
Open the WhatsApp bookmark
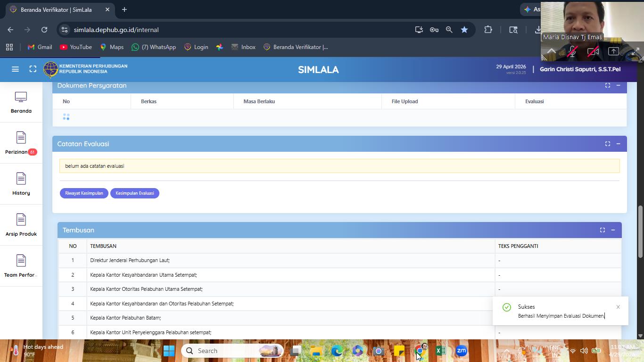[154, 47]
